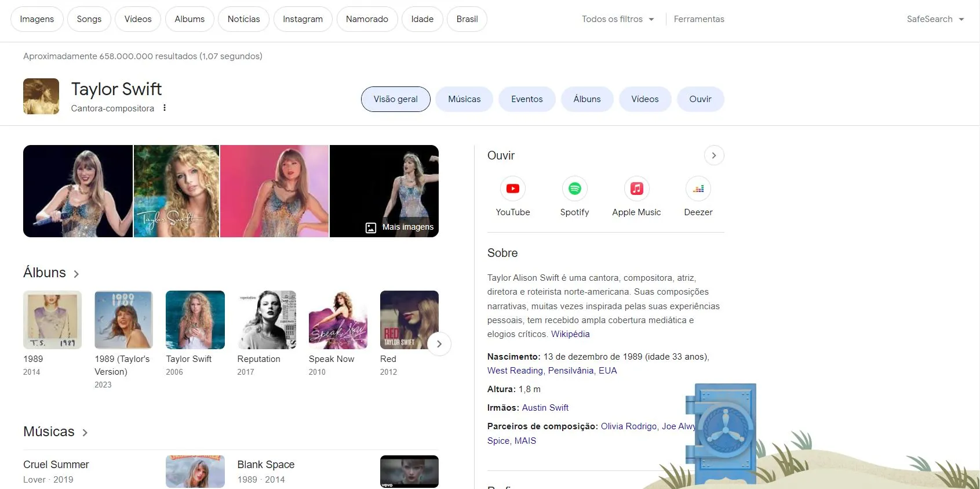Open West Reading, Pensilvânia, EUA link

click(552, 371)
